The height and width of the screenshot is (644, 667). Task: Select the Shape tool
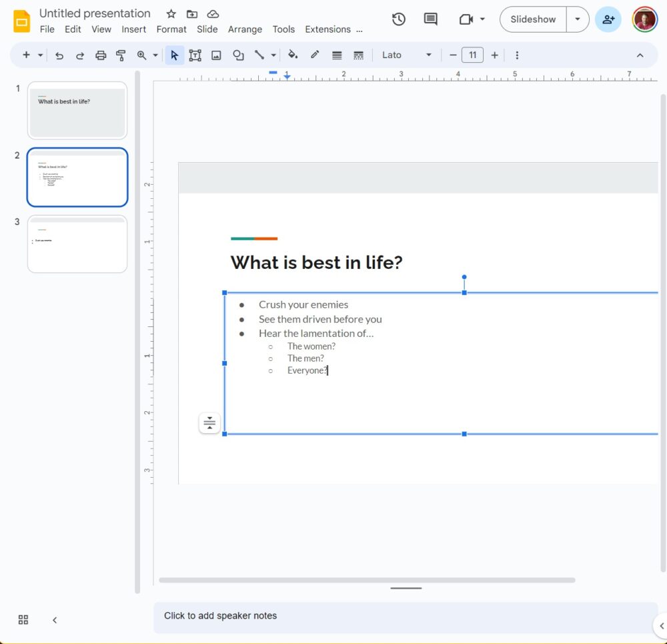[x=238, y=55]
